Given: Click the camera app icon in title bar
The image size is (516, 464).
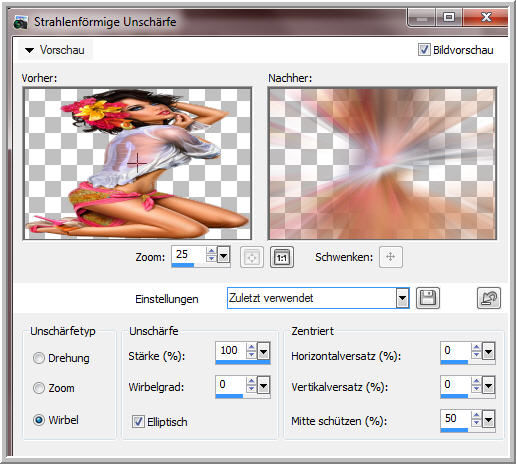Looking at the screenshot, I should pos(21,22).
